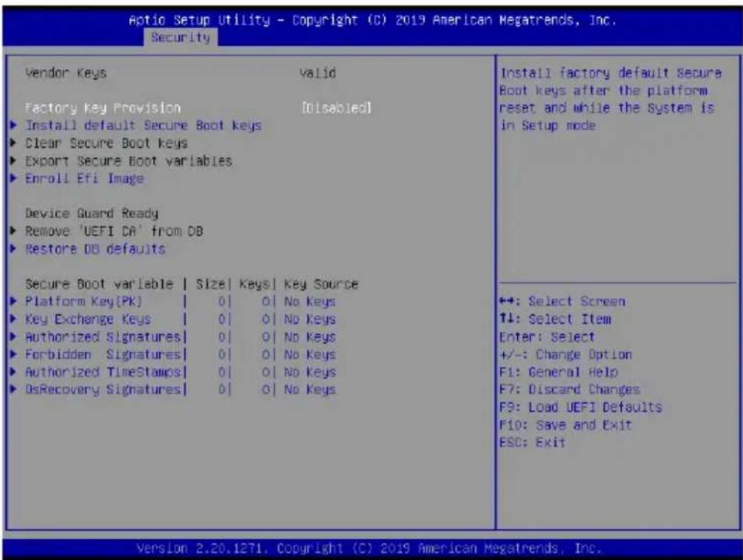Open Authorized TimeStamps entry
The width and height of the screenshot is (743, 560).
[103, 372]
